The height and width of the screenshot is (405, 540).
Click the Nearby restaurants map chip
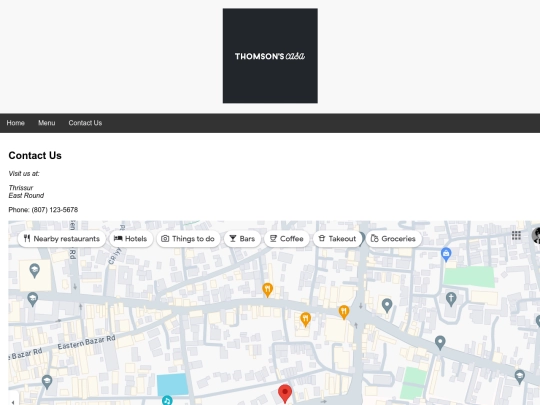coord(62,239)
